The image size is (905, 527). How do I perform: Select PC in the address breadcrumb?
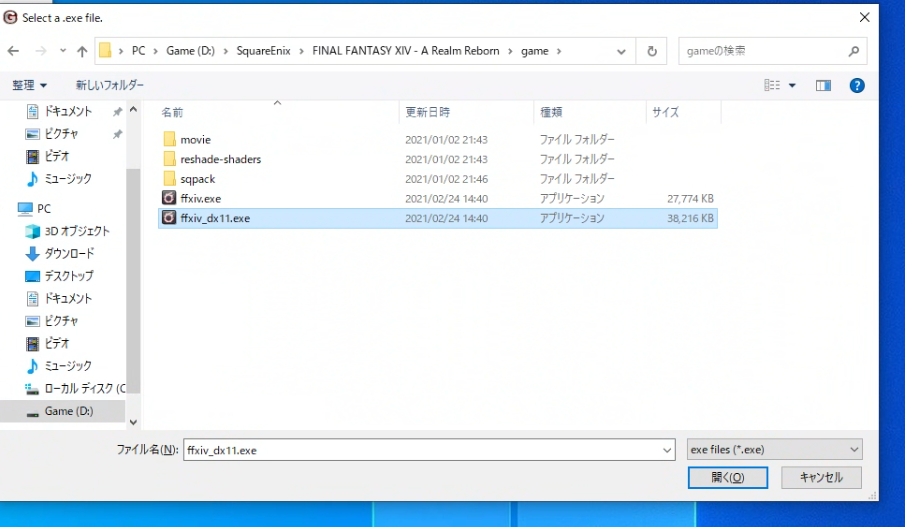(x=139, y=51)
